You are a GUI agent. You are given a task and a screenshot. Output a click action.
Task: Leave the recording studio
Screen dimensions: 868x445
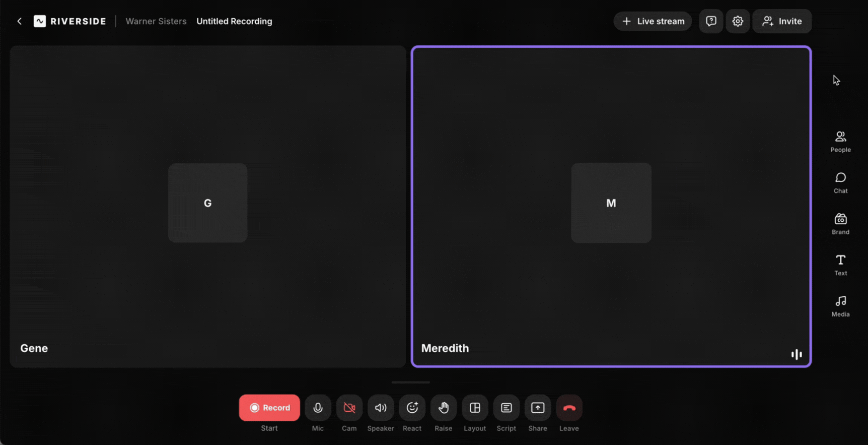569,408
